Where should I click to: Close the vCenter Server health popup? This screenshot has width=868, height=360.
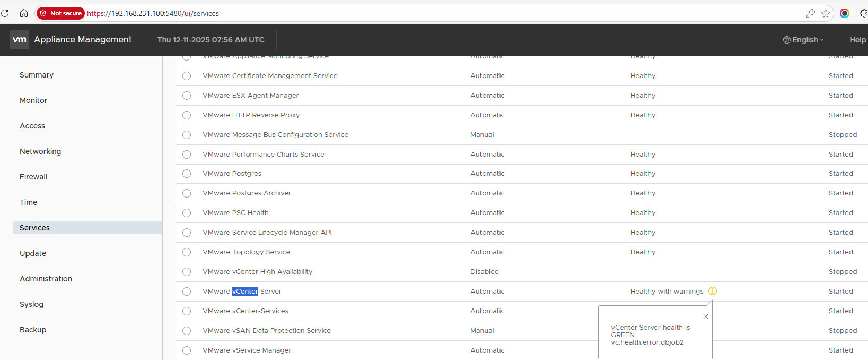[706, 316]
